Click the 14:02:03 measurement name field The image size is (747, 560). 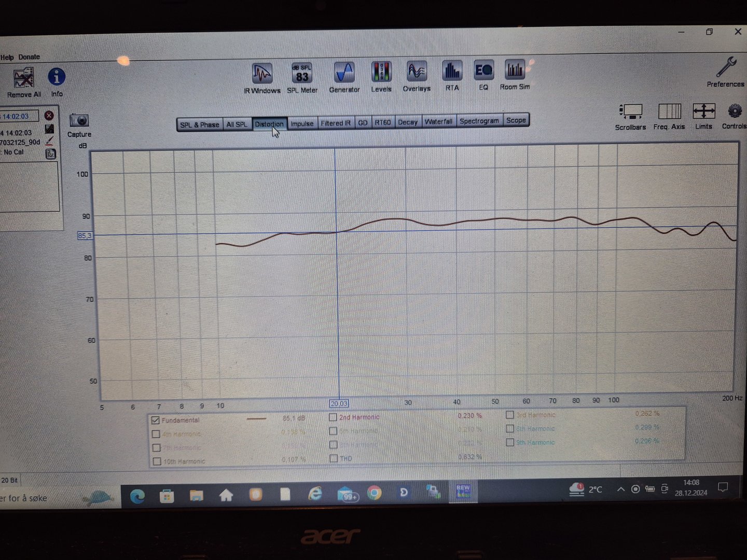[x=19, y=116]
